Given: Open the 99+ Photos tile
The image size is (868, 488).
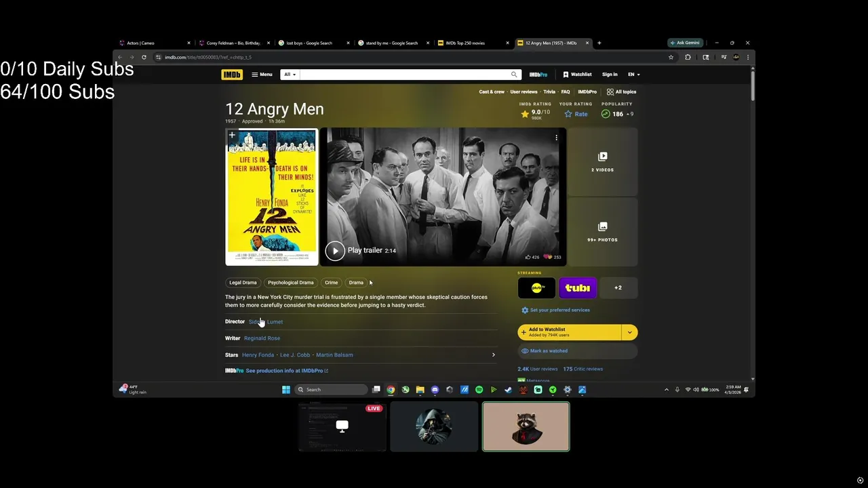Looking at the screenshot, I should 602,232.
